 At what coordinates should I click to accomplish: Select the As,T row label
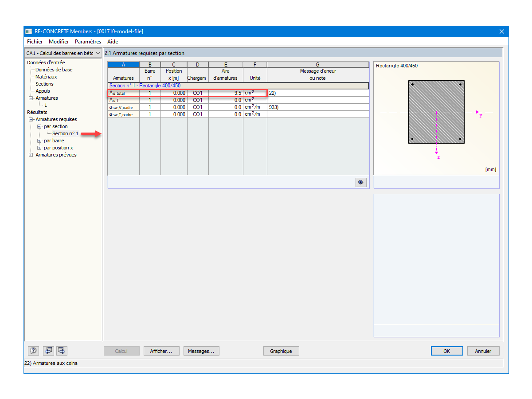coord(123,100)
